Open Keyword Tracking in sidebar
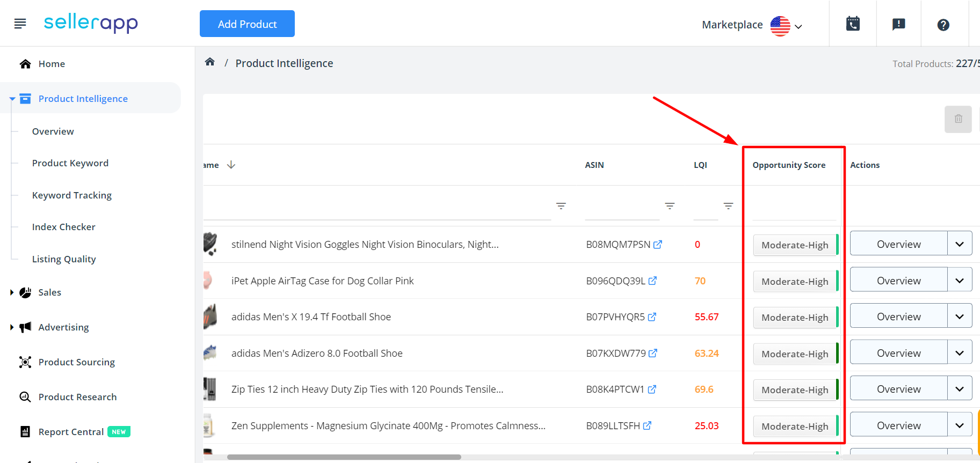The height and width of the screenshot is (463, 980). coord(71,195)
